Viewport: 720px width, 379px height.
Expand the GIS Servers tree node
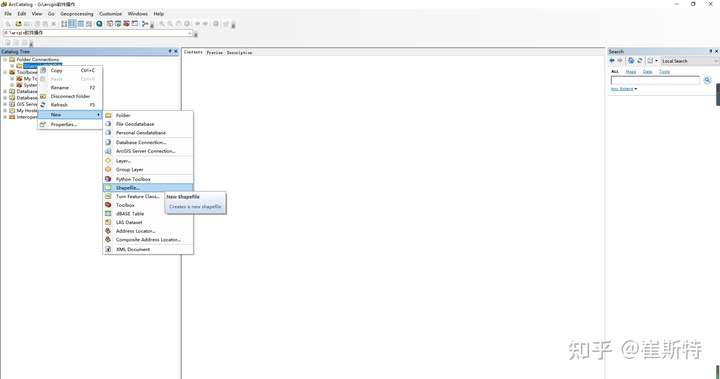(x=5, y=104)
